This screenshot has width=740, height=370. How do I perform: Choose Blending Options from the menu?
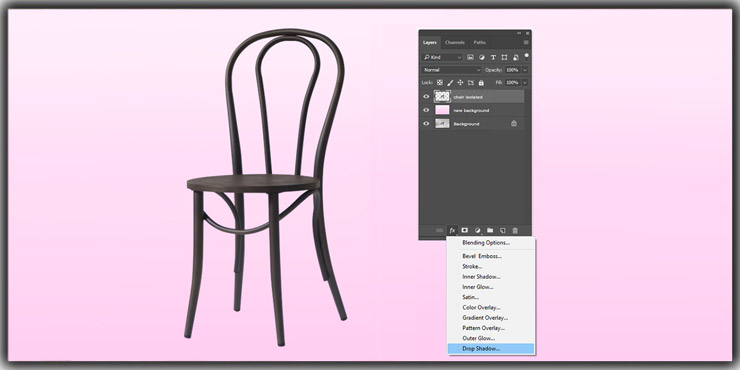point(491,243)
